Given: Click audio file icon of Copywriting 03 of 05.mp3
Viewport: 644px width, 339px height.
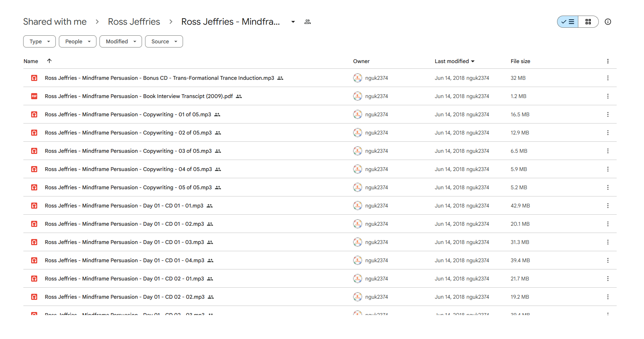Looking at the screenshot, I should click(x=34, y=151).
